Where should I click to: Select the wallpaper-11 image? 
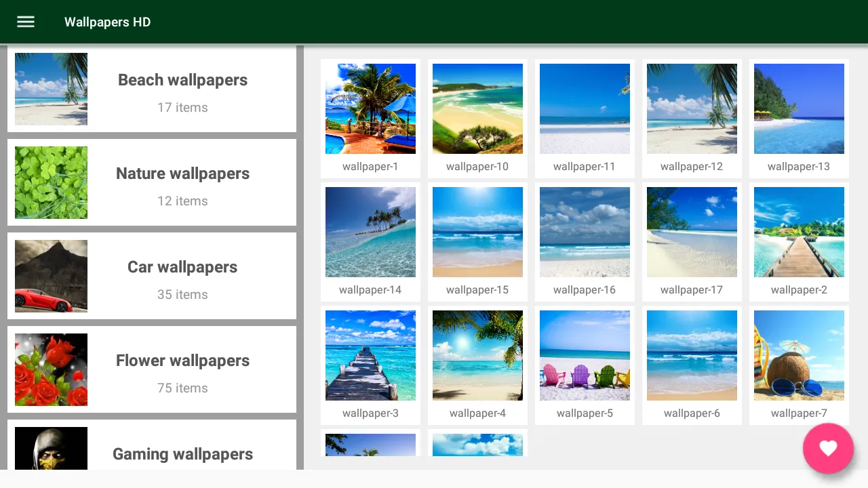[585, 108]
